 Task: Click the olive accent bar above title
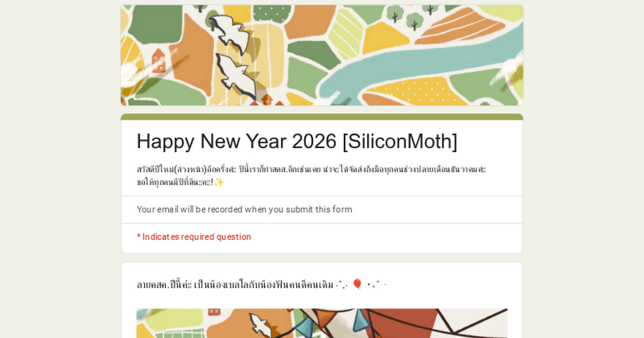[x=322, y=116]
